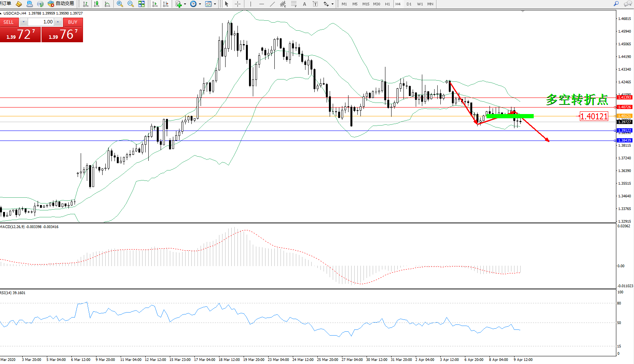
Task: Expand the add indicators dropdown arrow
Action: coord(185,4)
